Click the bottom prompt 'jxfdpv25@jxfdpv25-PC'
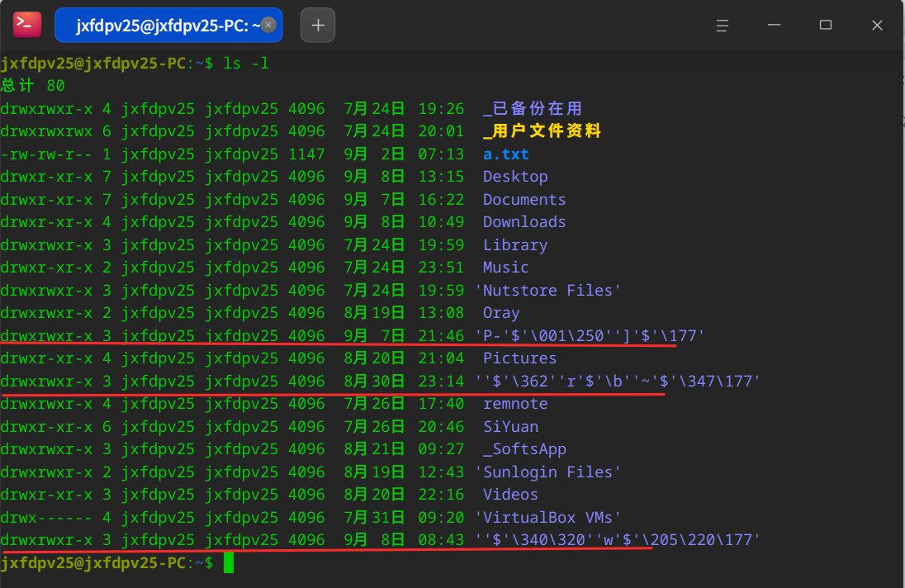The image size is (905, 588). 93,562
